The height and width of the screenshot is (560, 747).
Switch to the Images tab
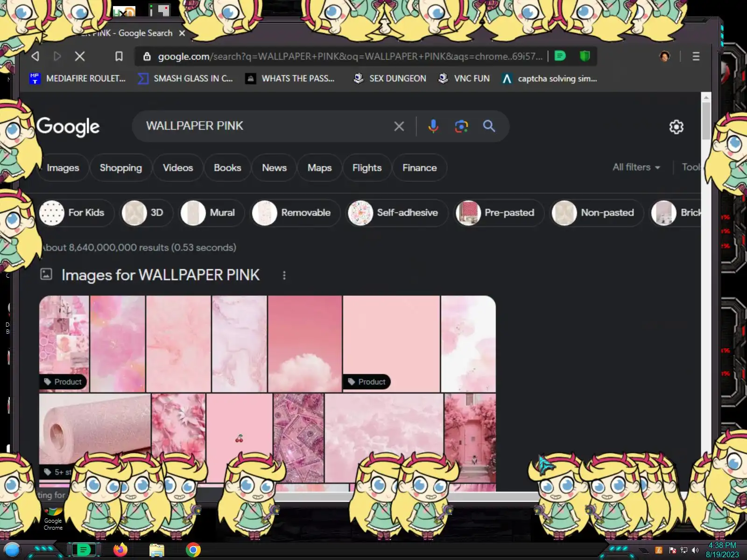[63, 168]
